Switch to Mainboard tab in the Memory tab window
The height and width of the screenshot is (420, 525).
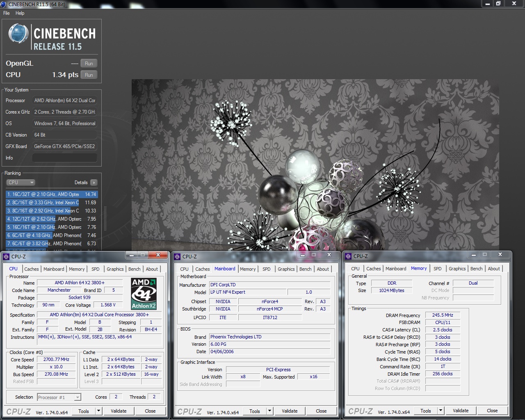396,269
